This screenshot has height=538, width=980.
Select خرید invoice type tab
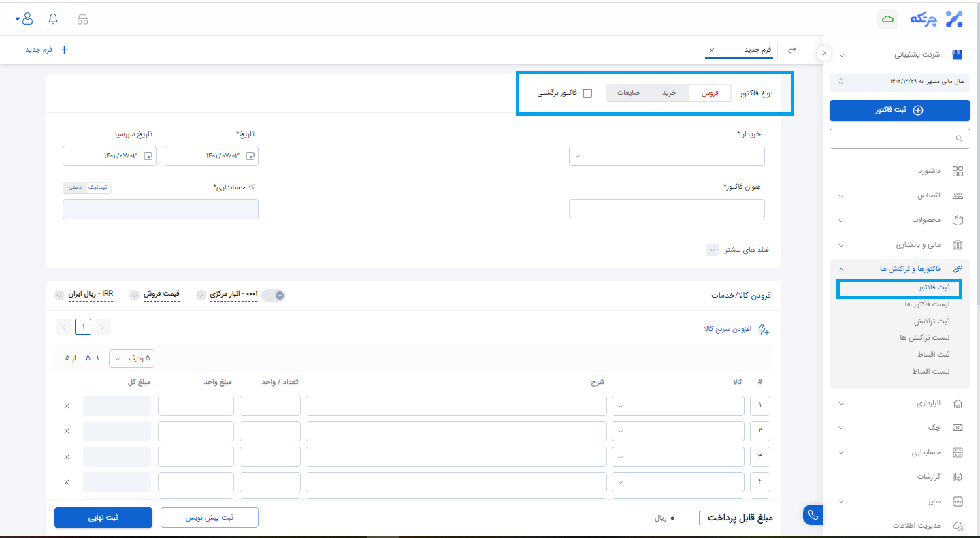(669, 93)
